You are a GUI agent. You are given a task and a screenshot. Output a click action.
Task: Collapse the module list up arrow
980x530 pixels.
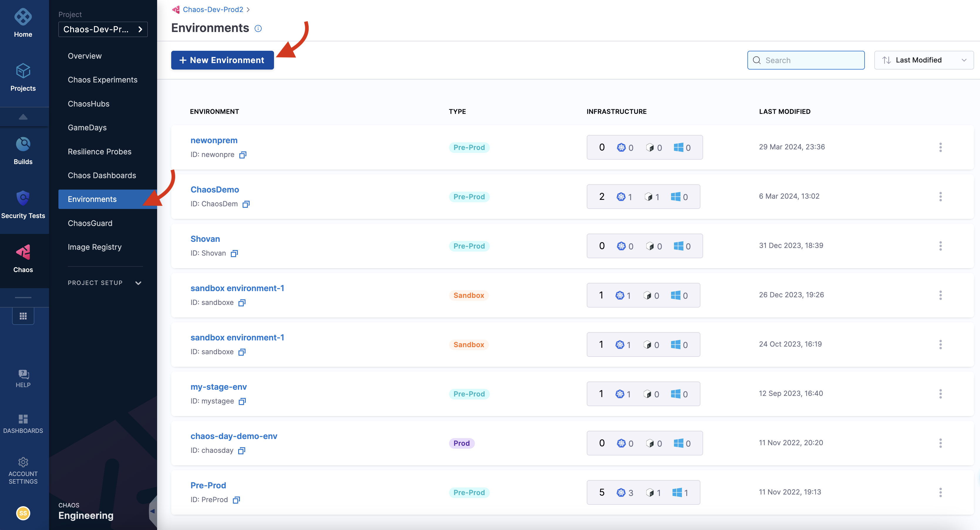[x=23, y=117]
